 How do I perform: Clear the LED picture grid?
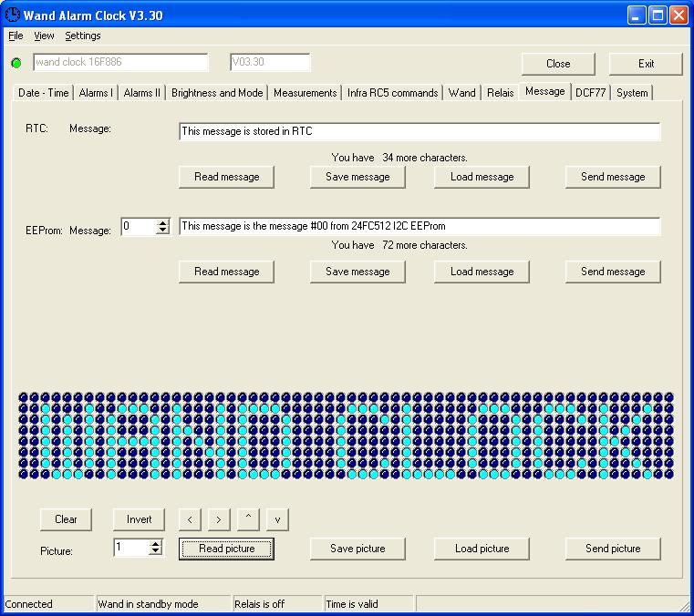66,519
